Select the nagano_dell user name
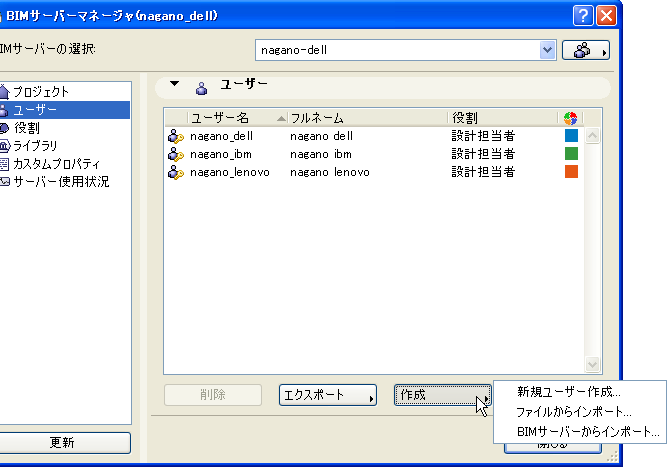Image resolution: width=670 pixels, height=469 pixels. click(x=221, y=136)
